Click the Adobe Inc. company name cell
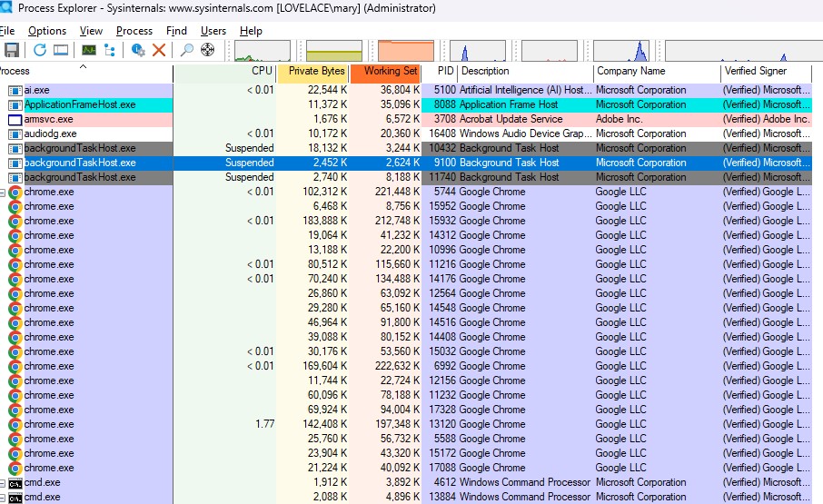 pyautogui.click(x=619, y=120)
